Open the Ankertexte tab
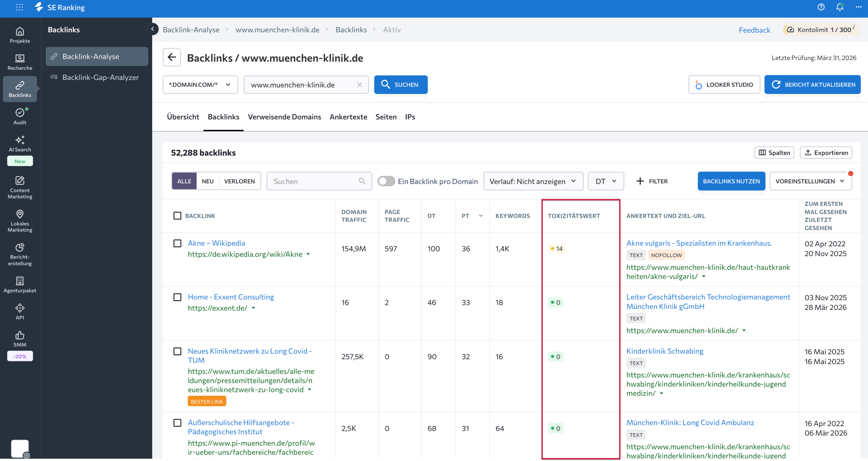868x461 pixels. coord(348,117)
